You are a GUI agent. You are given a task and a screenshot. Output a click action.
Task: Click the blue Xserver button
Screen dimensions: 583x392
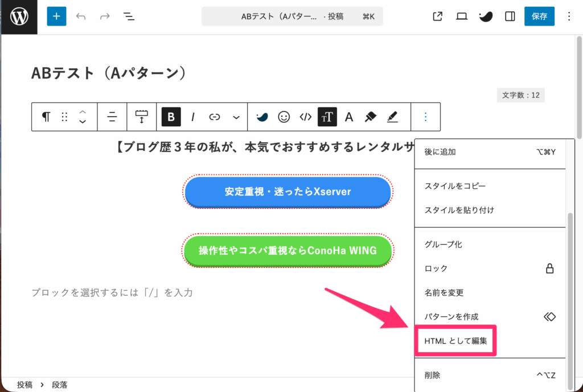click(288, 192)
